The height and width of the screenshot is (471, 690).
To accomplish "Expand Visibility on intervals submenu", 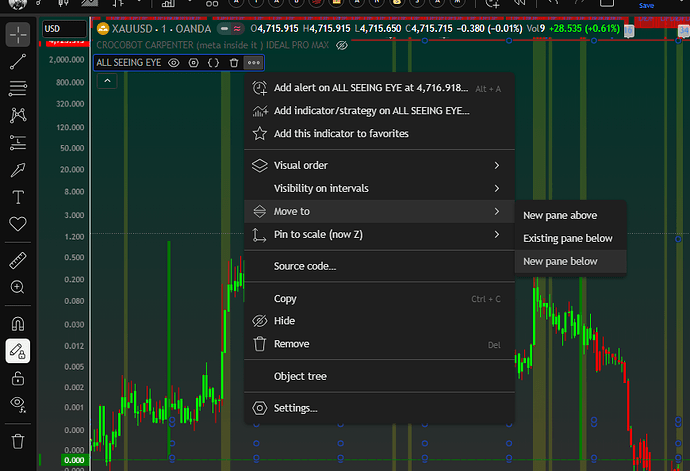I will click(x=379, y=188).
